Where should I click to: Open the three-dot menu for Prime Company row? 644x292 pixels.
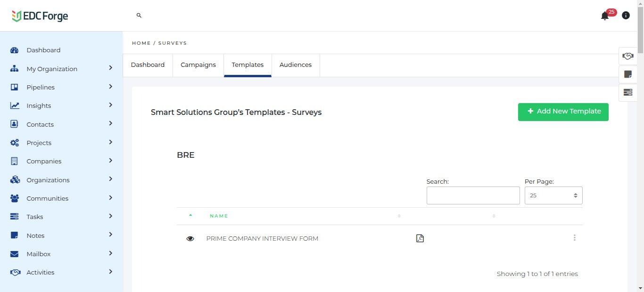coord(574,238)
